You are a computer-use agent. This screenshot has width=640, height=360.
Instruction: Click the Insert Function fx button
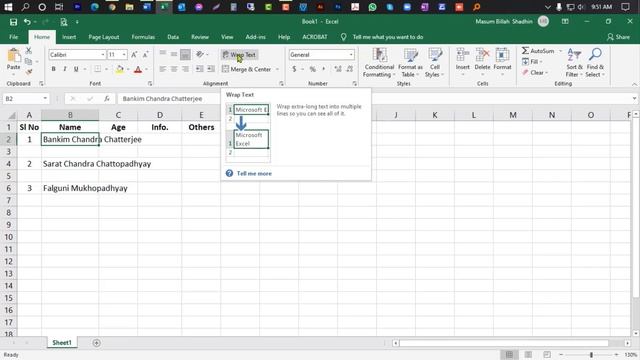pyautogui.click(x=107, y=98)
